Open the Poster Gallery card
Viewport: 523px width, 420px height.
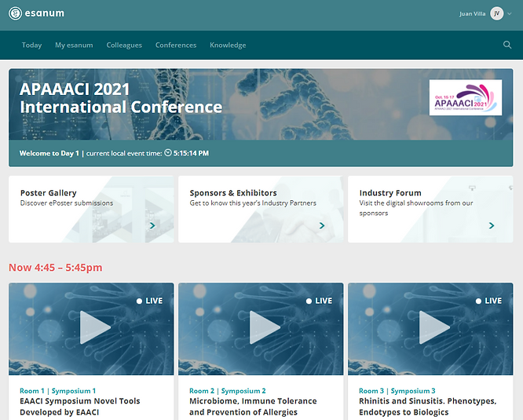coord(91,209)
